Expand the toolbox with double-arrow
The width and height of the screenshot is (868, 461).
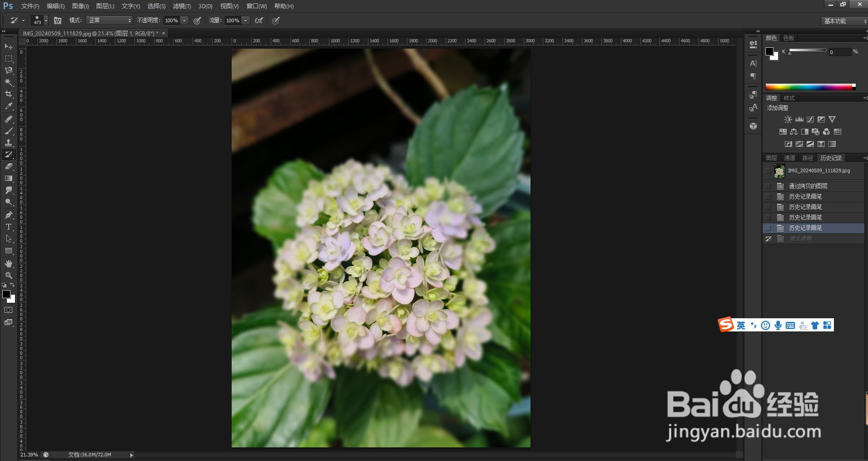point(4,31)
